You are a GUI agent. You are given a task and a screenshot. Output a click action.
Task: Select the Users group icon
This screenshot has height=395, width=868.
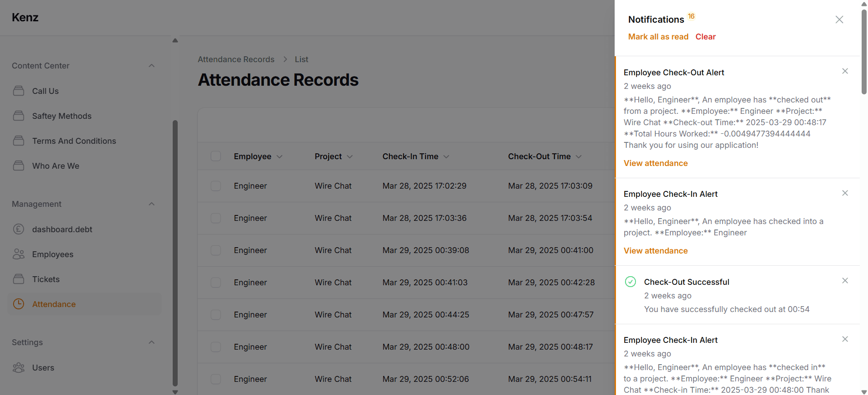coord(19,367)
